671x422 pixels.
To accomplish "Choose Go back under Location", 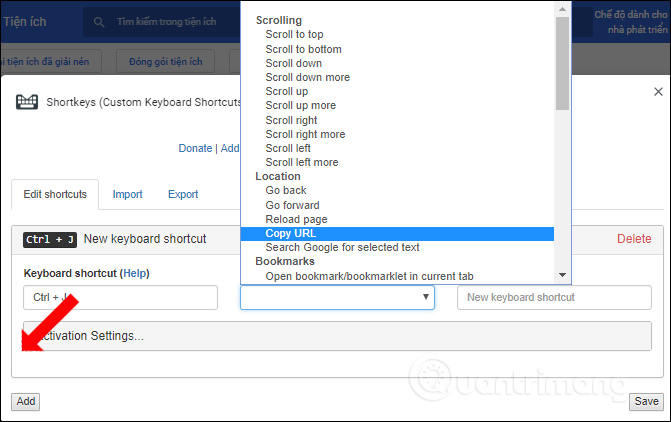I will [x=286, y=190].
